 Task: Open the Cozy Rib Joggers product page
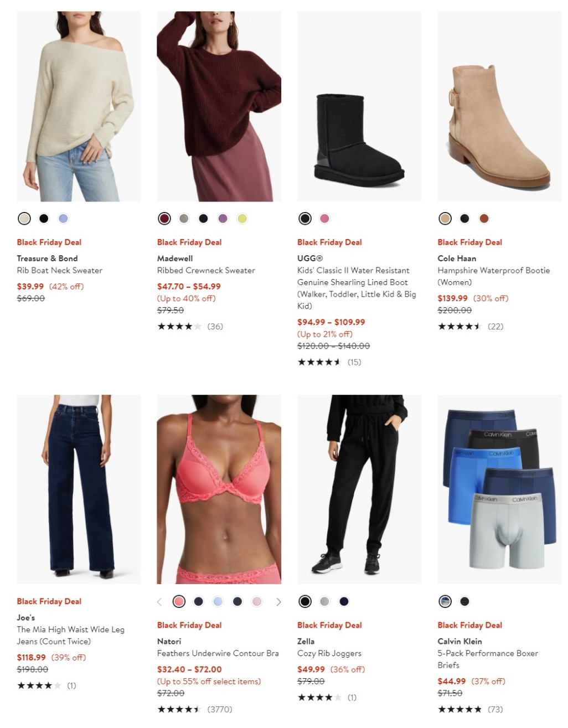pyautogui.click(x=329, y=654)
